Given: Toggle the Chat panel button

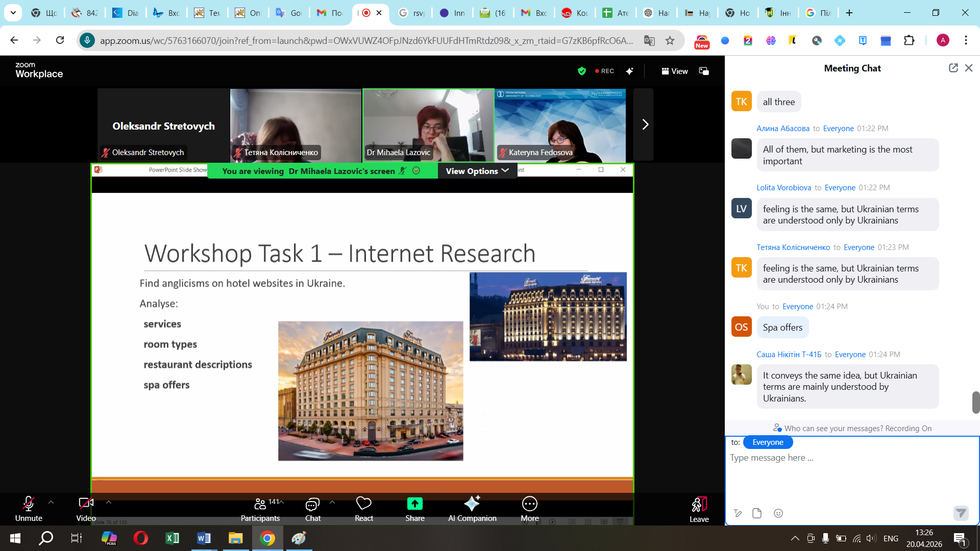Looking at the screenshot, I should pyautogui.click(x=312, y=504).
